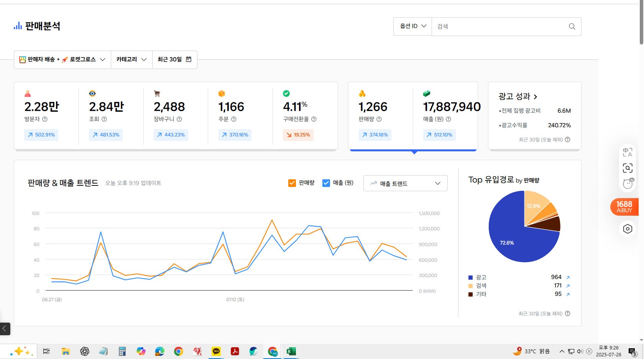Uncheck the 매출 (원) checkbox
This screenshot has height=359, width=644.
(x=326, y=183)
